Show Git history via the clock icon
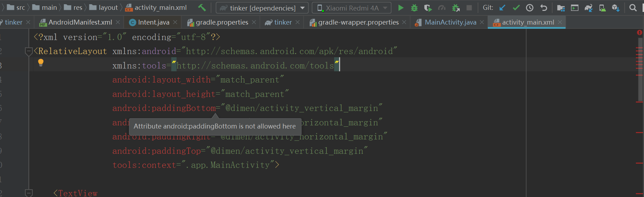This screenshot has height=197, width=644. point(530,8)
